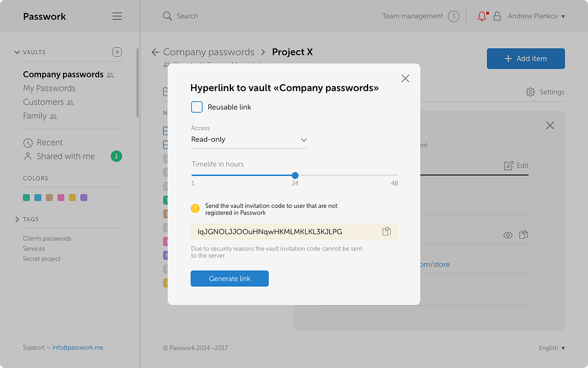This screenshot has width=588, height=368.
Task: Click the Recent clock icon
Action: pyautogui.click(x=28, y=143)
